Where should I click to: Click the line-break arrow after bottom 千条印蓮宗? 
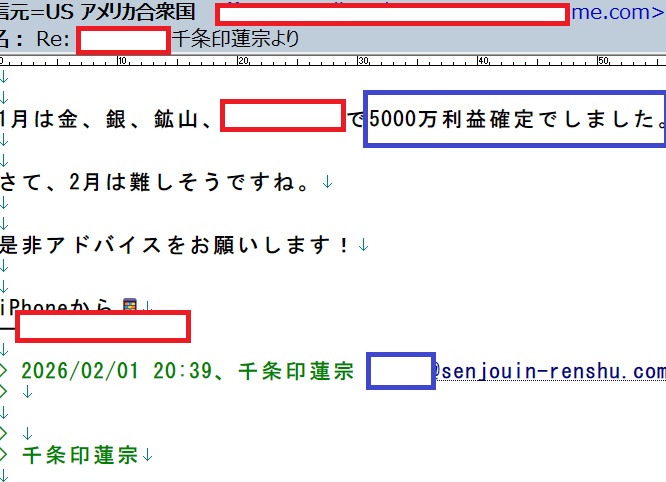click(x=148, y=455)
